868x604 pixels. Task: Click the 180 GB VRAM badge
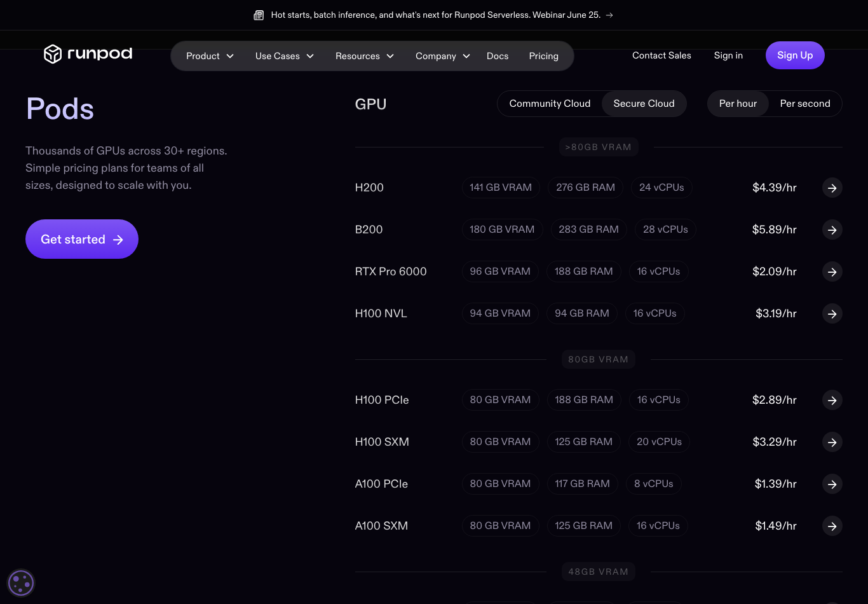coord(502,230)
